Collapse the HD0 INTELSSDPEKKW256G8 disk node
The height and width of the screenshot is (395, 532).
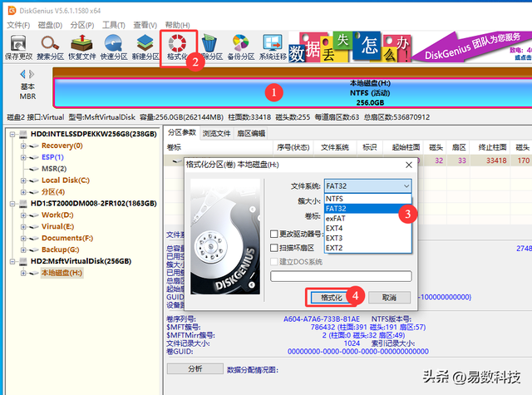point(12,135)
